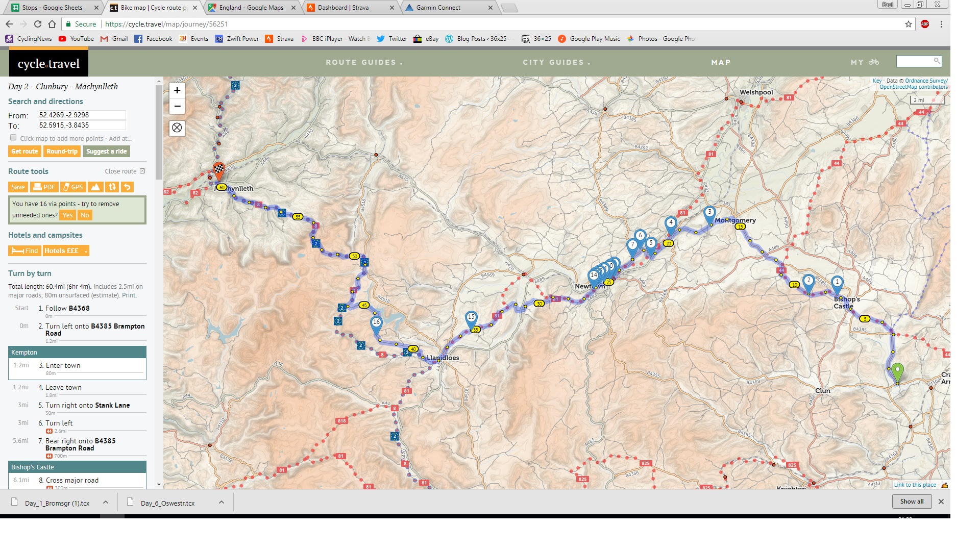Click the Round-trip button

[x=62, y=151]
